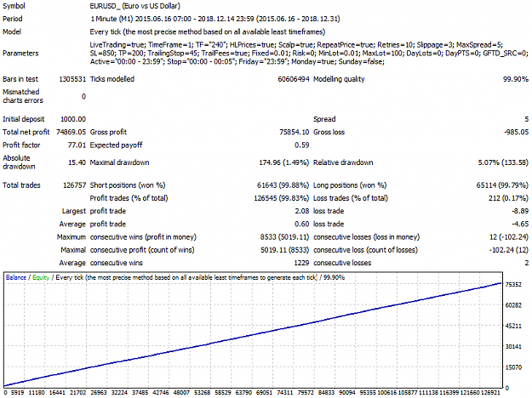
Task: Click Gross loss value -985.05
Action: pyautogui.click(x=517, y=132)
